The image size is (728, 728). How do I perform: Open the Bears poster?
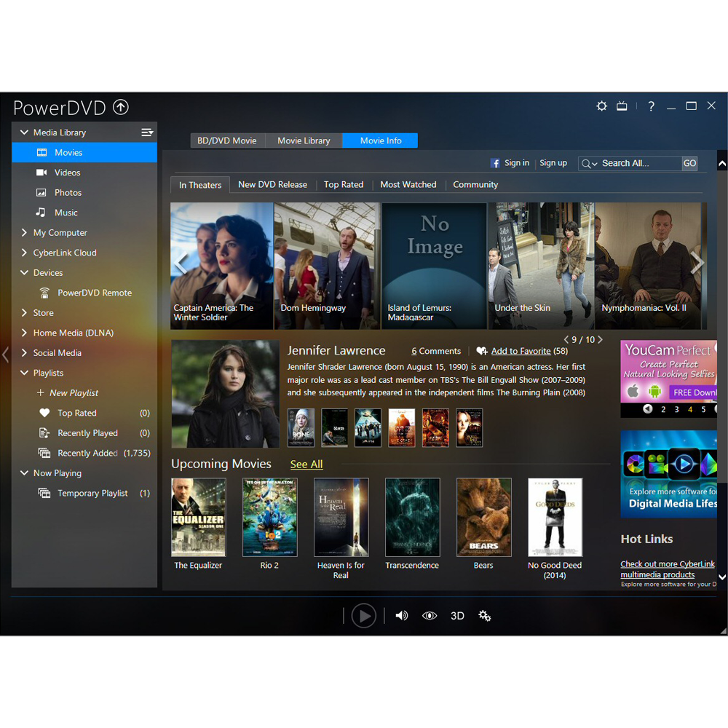484,517
